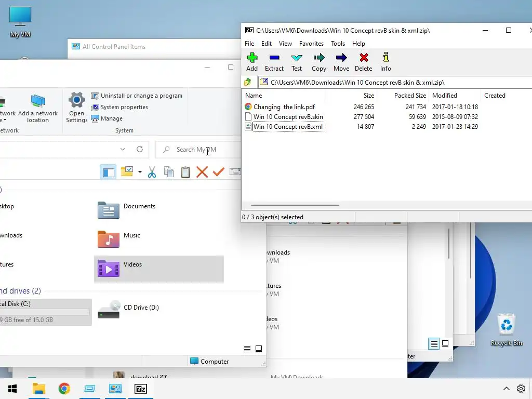This screenshot has width=532, height=399.
Task: Switch to 7-Zip in the taskbar
Action: [x=140, y=389]
